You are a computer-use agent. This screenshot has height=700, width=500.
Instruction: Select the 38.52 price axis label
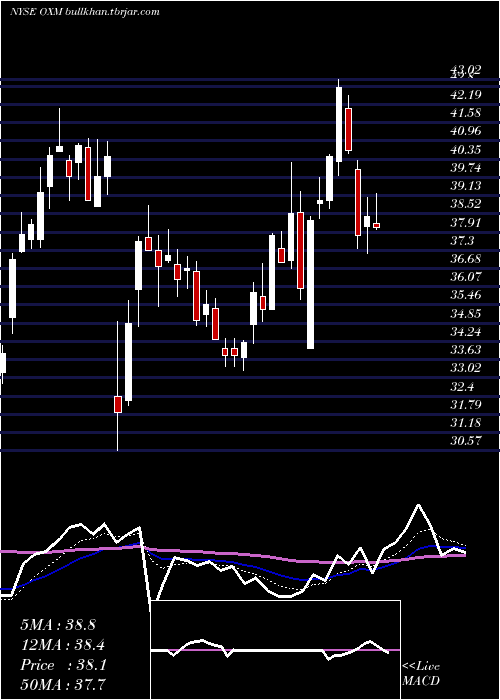(465, 204)
